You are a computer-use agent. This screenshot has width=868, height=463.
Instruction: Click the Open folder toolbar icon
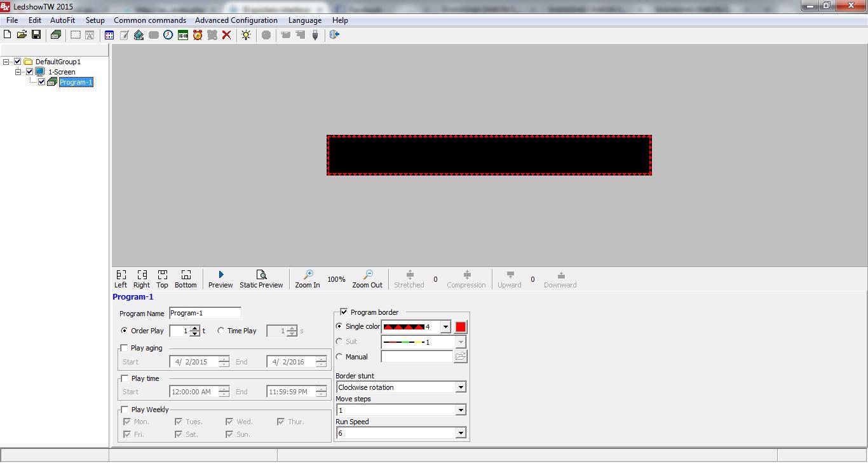click(x=22, y=35)
